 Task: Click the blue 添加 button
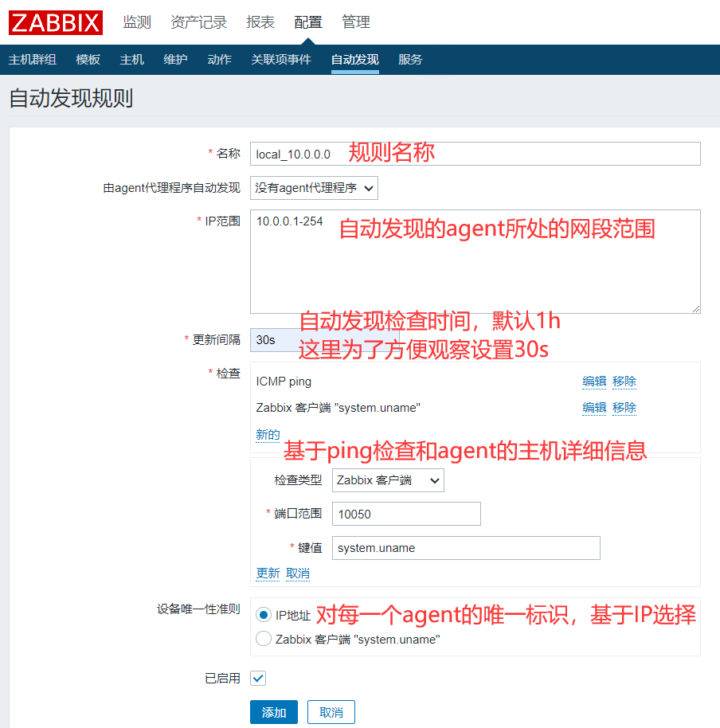pyautogui.click(x=274, y=712)
